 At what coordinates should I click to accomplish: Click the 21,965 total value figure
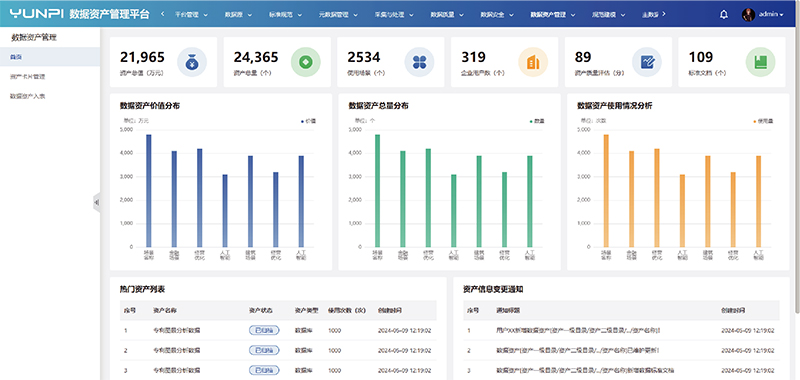pyautogui.click(x=142, y=57)
